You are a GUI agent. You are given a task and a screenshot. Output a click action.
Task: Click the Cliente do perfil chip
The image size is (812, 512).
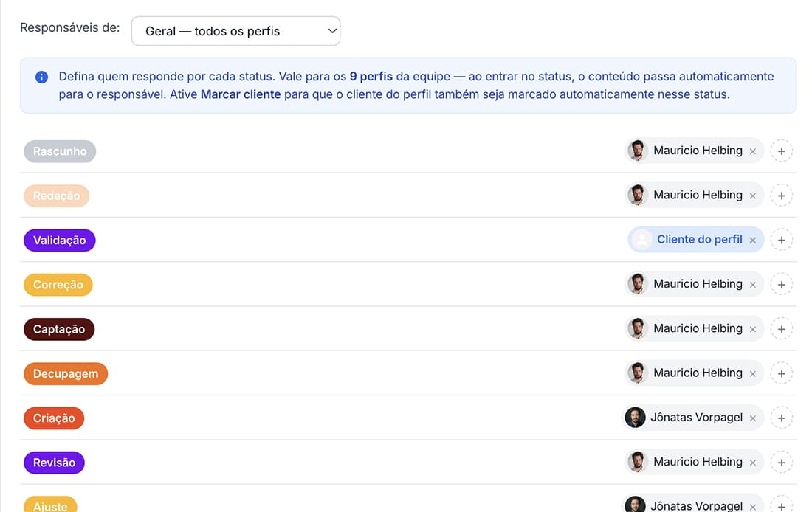click(695, 240)
